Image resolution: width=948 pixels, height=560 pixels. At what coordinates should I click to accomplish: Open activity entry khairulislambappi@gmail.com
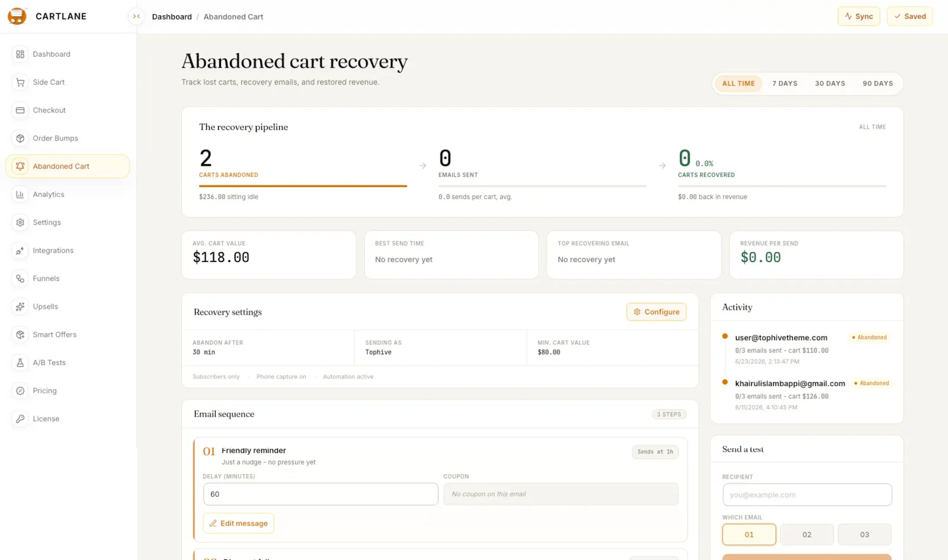790,383
